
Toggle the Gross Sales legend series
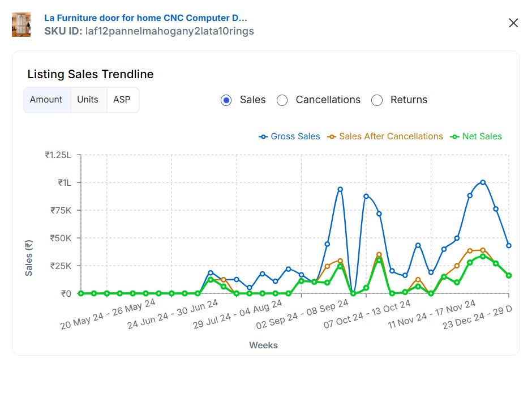289,136
